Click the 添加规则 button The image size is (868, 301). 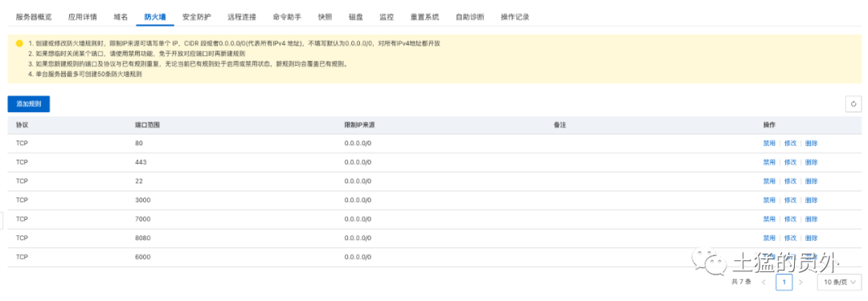click(x=29, y=104)
